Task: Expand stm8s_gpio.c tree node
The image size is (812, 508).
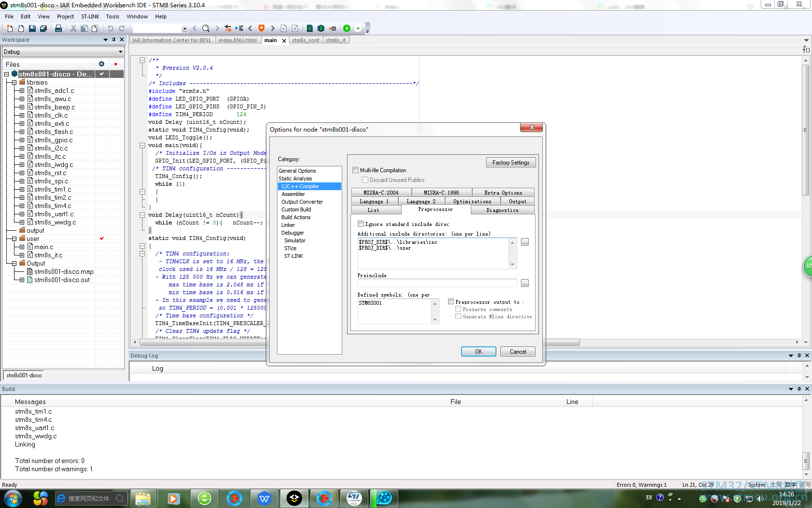Action: coord(22,140)
